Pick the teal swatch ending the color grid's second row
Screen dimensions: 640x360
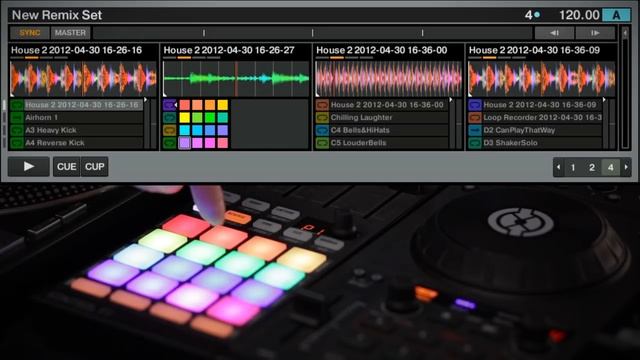(222, 118)
